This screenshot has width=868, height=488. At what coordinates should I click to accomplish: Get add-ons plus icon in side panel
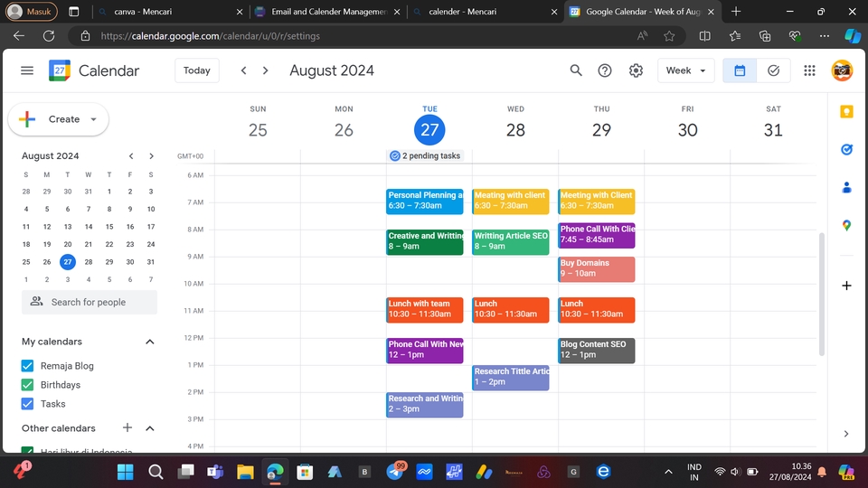tap(846, 286)
